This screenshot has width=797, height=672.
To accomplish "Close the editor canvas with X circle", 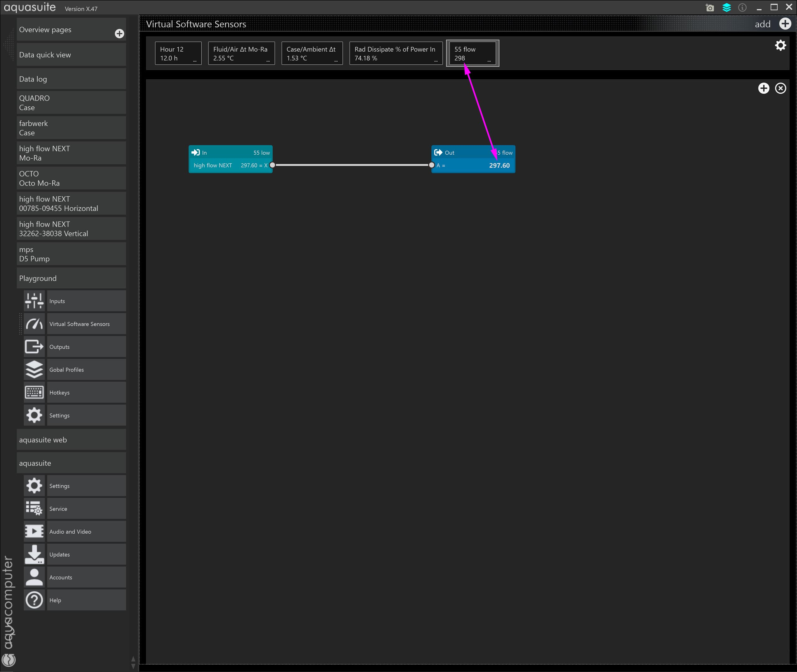I will (780, 88).
